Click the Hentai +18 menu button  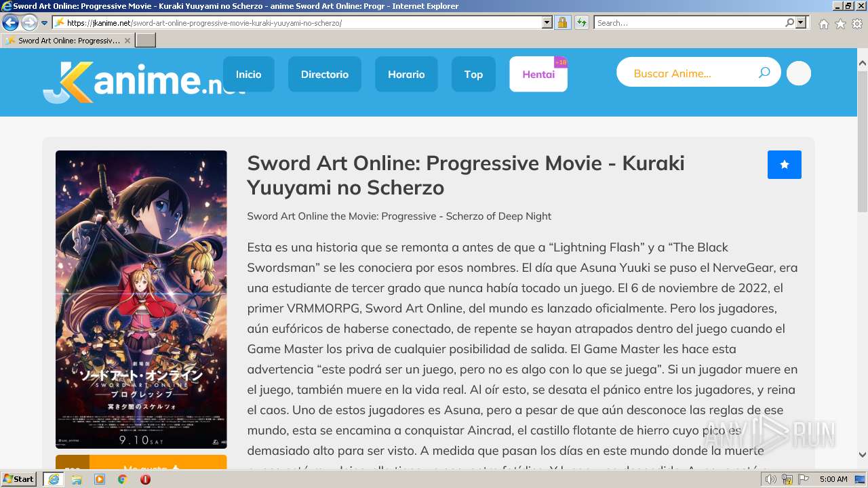(538, 74)
